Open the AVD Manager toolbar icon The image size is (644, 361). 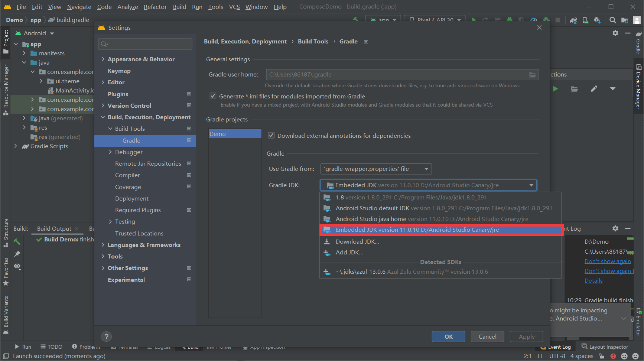pos(585,20)
